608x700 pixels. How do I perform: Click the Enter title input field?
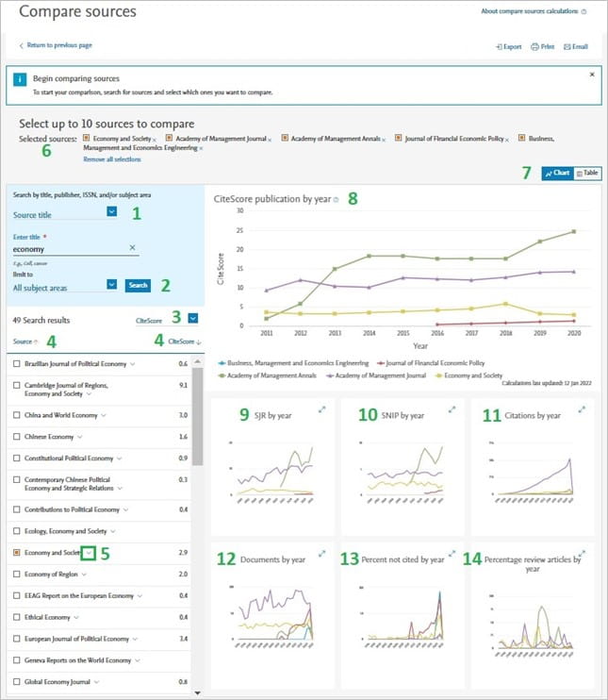tap(71, 249)
